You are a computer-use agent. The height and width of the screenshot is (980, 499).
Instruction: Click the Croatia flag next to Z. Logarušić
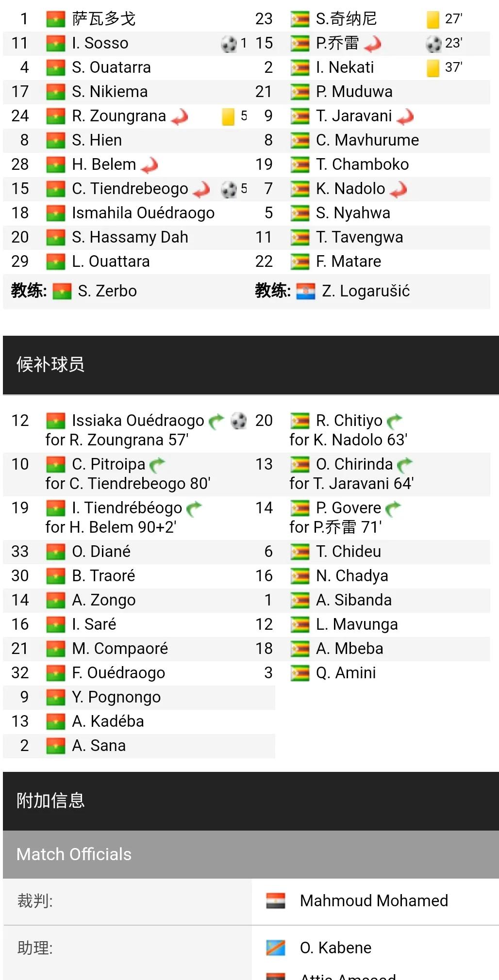(x=305, y=291)
